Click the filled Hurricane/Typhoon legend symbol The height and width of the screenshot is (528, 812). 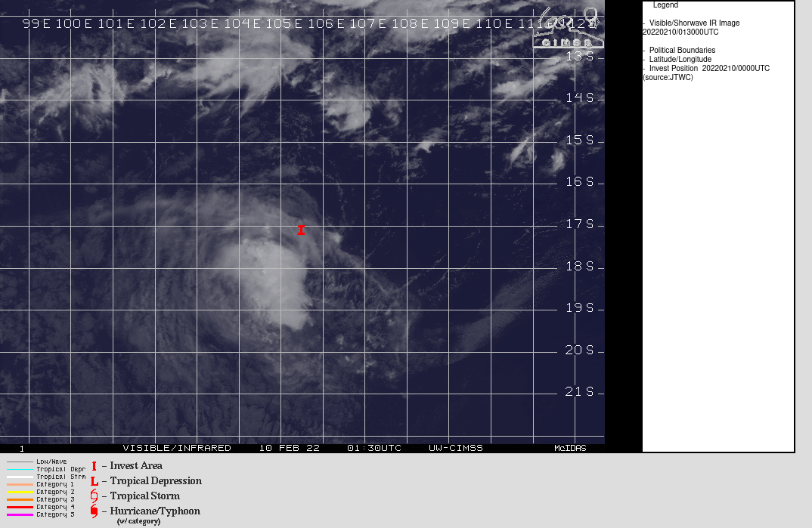click(x=94, y=511)
